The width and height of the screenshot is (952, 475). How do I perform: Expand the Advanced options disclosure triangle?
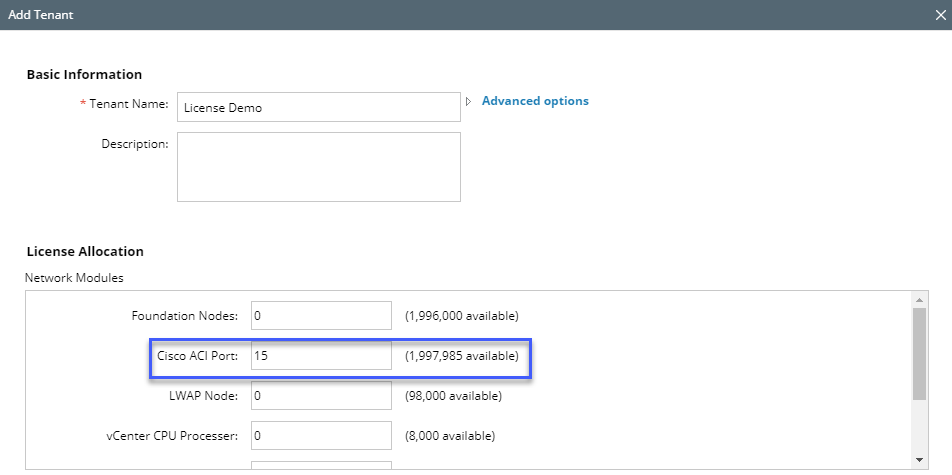pos(468,101)
